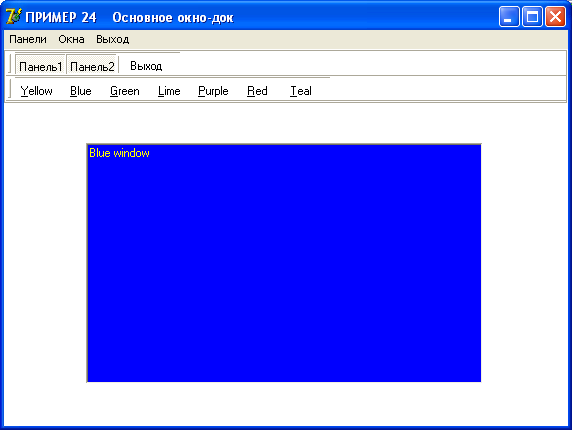The width and height of the screenshot is (572, 430).
Task: Toggle the Панель1 toolbar button
Action: (x=40, y=66)
